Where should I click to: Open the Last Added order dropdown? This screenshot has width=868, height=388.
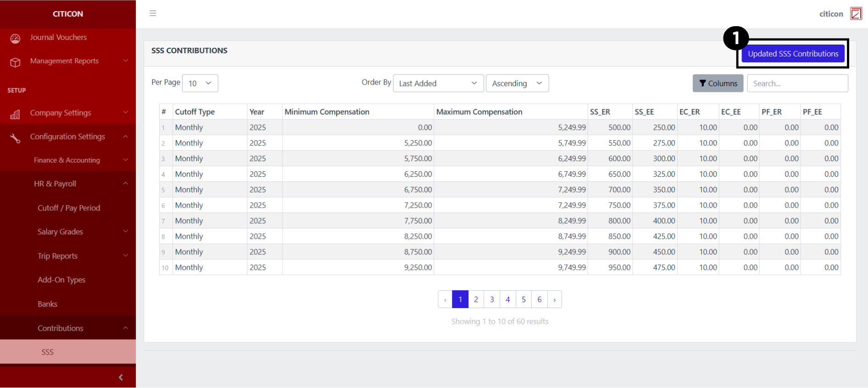click(438, 83)
